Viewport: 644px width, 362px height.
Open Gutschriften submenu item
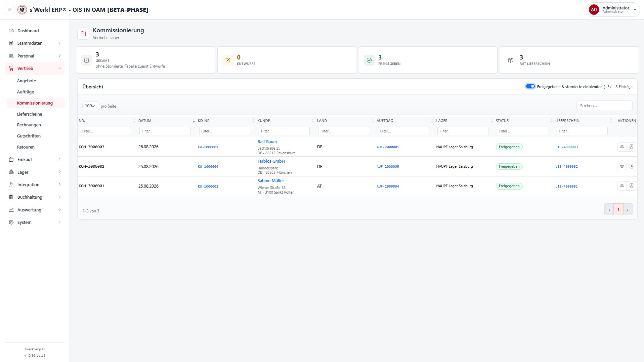[x=29, y=136]
